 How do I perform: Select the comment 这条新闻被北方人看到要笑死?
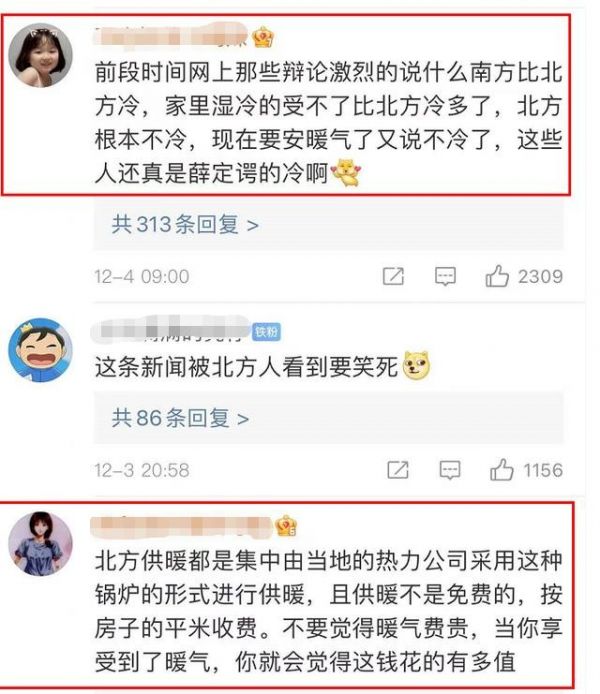[x=246, y=367]
